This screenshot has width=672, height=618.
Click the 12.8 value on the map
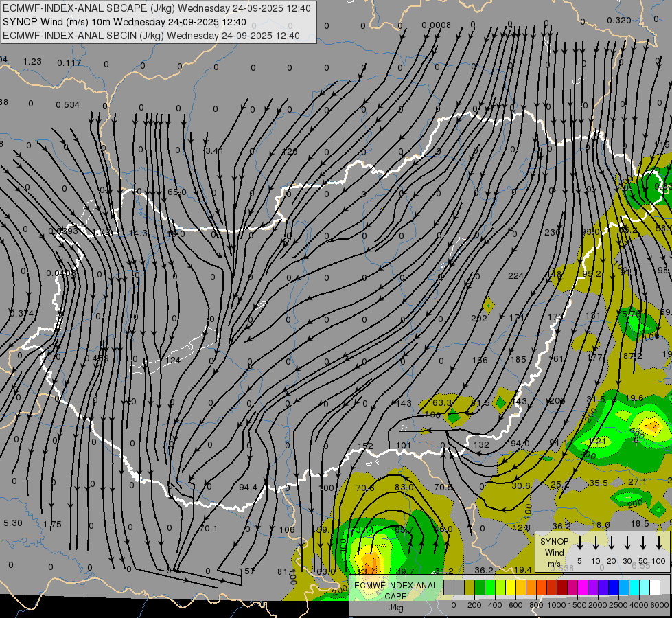tap(522, 527)
